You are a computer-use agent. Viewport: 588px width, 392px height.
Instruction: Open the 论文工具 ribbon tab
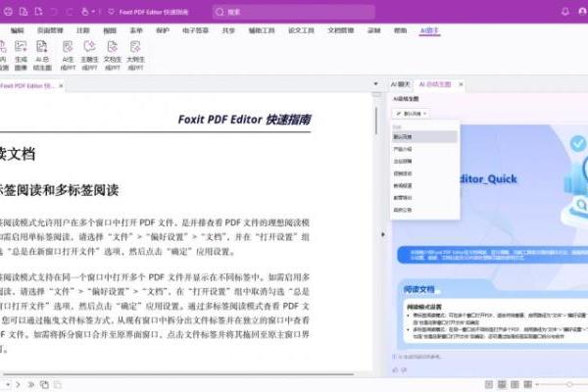pyautogui.click(x=301, y=30)
